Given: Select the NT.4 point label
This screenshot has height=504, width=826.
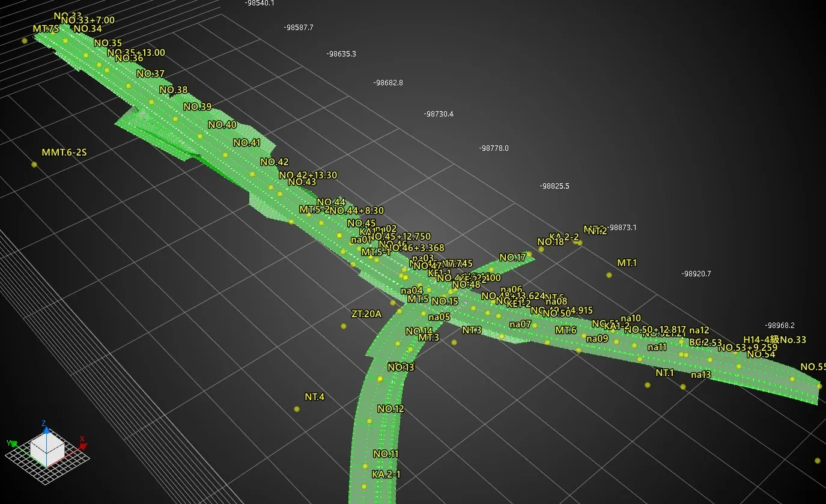Looking at the screenshot, I should click(315, 397).
